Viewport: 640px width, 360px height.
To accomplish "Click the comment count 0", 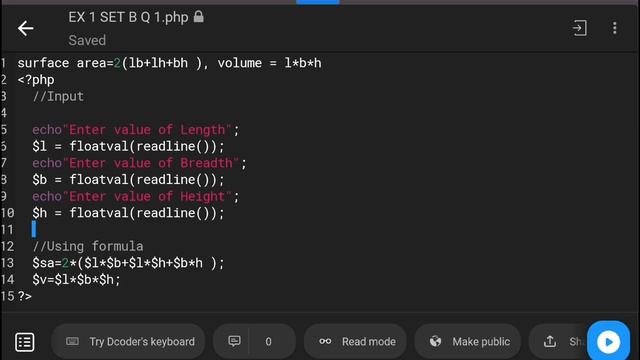I will click(x=268, y=342).
